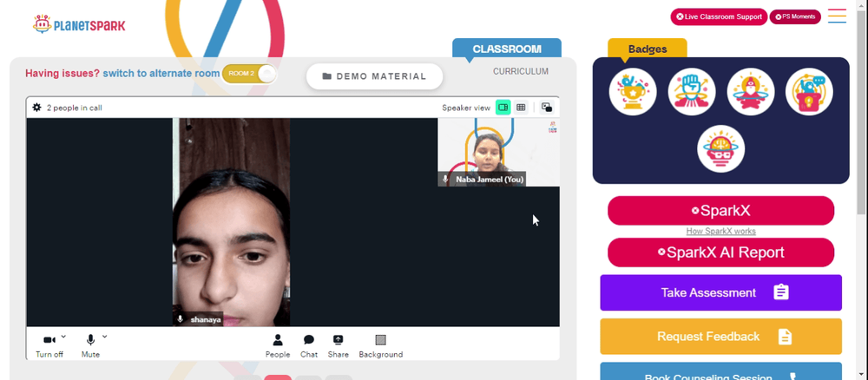The width and height of the screenshot is (868, 380).
Task: Select Naba Jameel (You) video thumbnail
Action: click(498, 152)
